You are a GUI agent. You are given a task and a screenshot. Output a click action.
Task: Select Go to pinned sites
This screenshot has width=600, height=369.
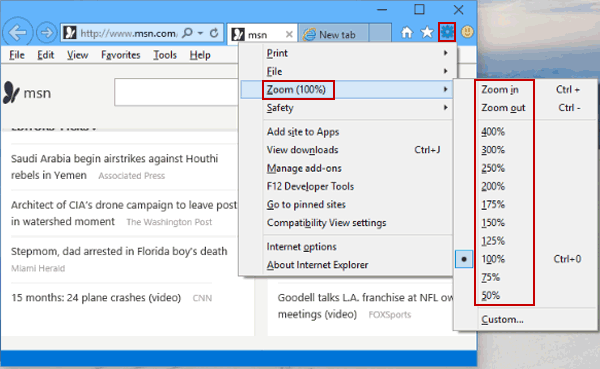point(346,204)
